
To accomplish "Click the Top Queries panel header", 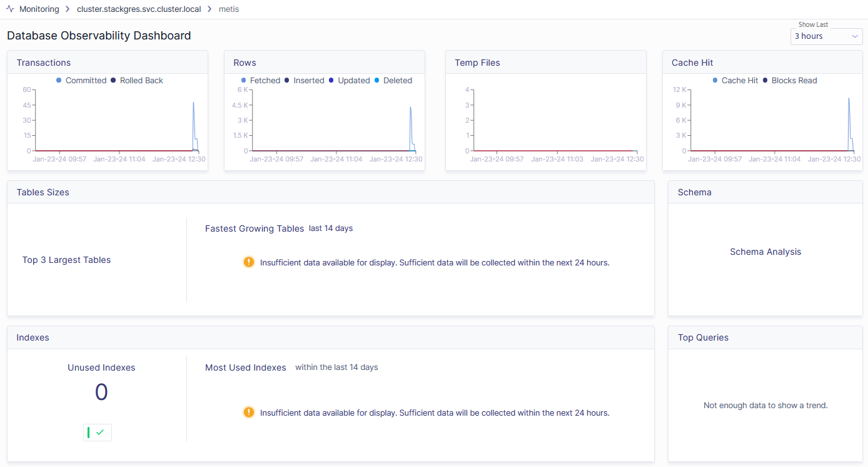I will click(703, 337).
